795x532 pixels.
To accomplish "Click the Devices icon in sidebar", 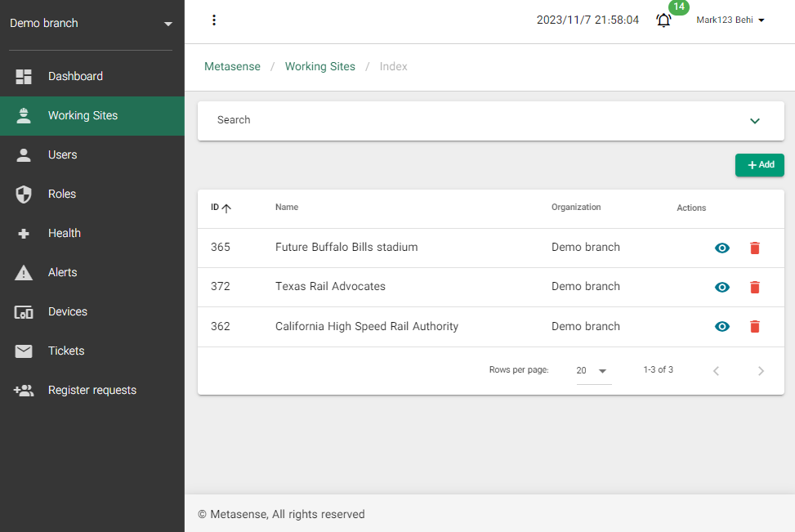I will [24, 312].
